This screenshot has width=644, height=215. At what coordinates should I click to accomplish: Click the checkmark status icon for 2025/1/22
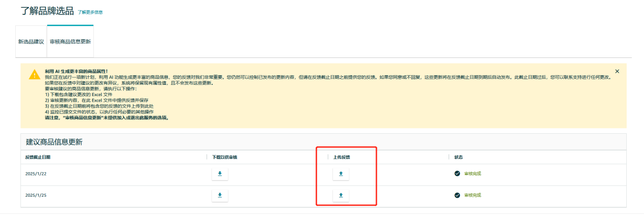(457, 173)
